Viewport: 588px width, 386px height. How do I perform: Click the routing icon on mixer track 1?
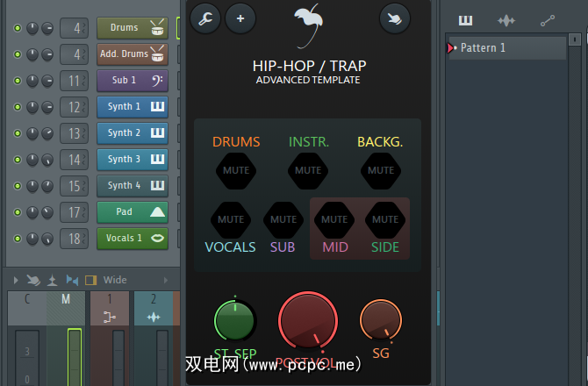coord(110,318)
